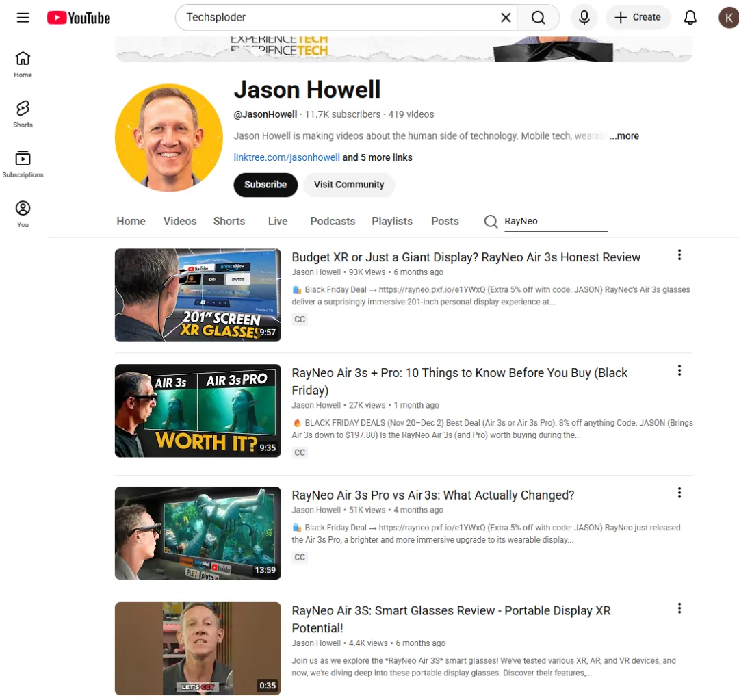739x700 pixels.
Task: Expand channel description with ...more
Action: point(623,135)
